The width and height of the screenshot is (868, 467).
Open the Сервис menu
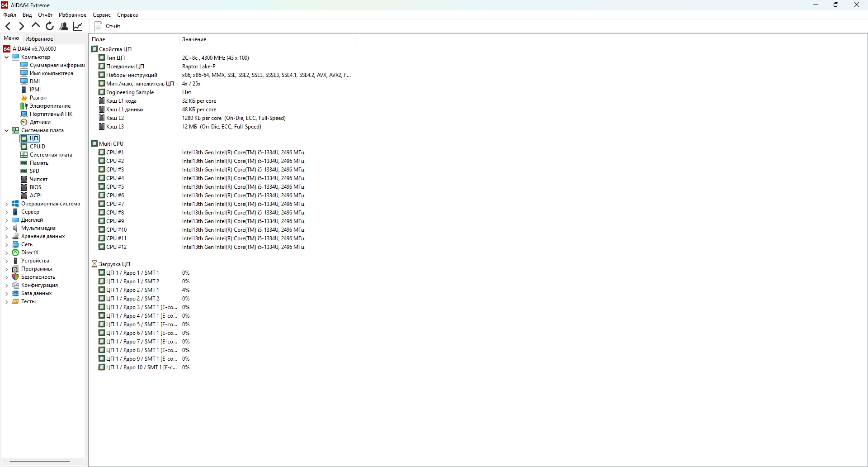pyautogui.click(x=102, y=15)
